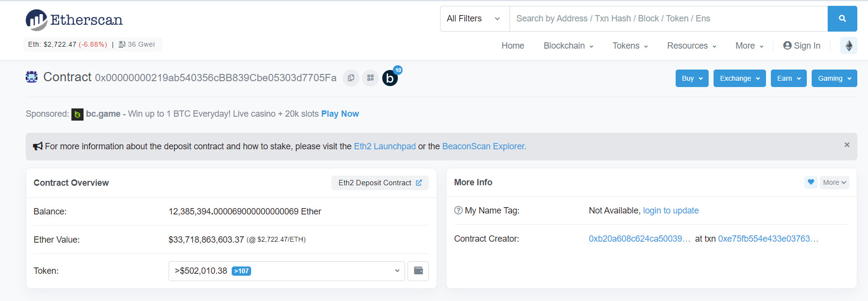
Task: Open the Eth2 Deposit Contract external link
Action: pos(380,183)
